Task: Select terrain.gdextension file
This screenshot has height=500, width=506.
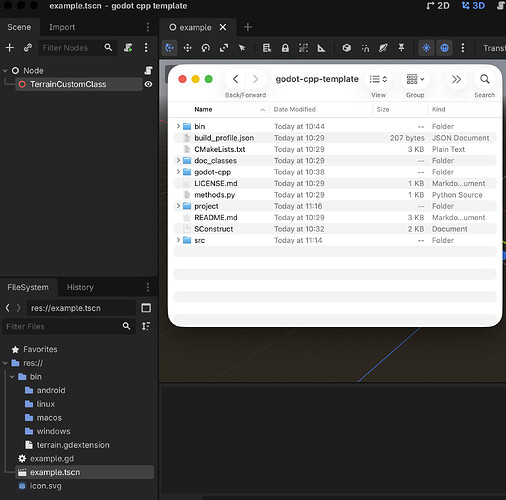Action: click(x=73, y=445)
